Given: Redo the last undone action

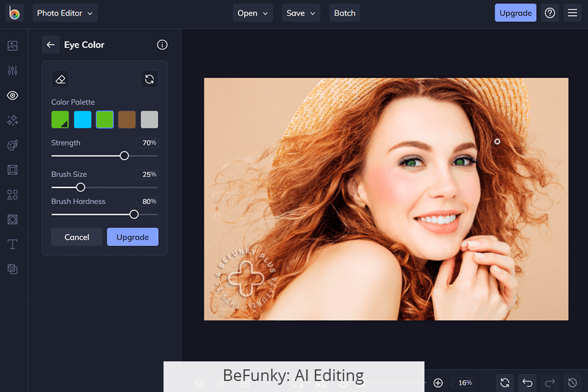Looking at the screenshot, I should (550, 383).
